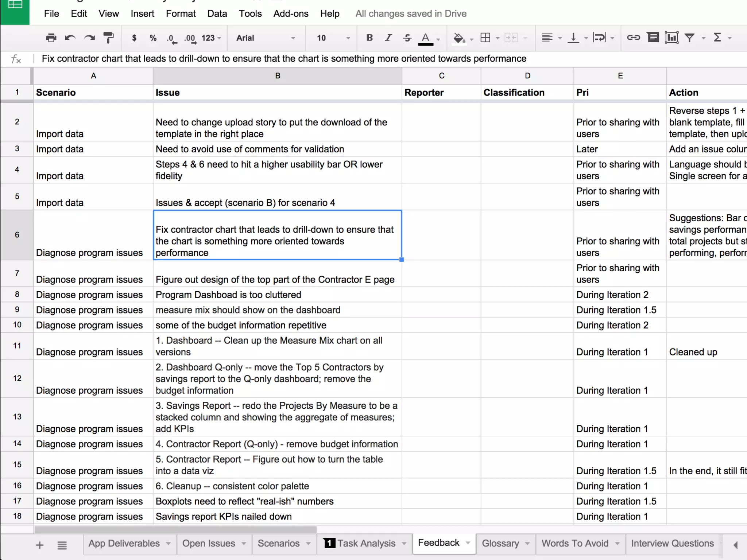
Task: Switch to the Glossary sheet tab
Action: (500, 543)
